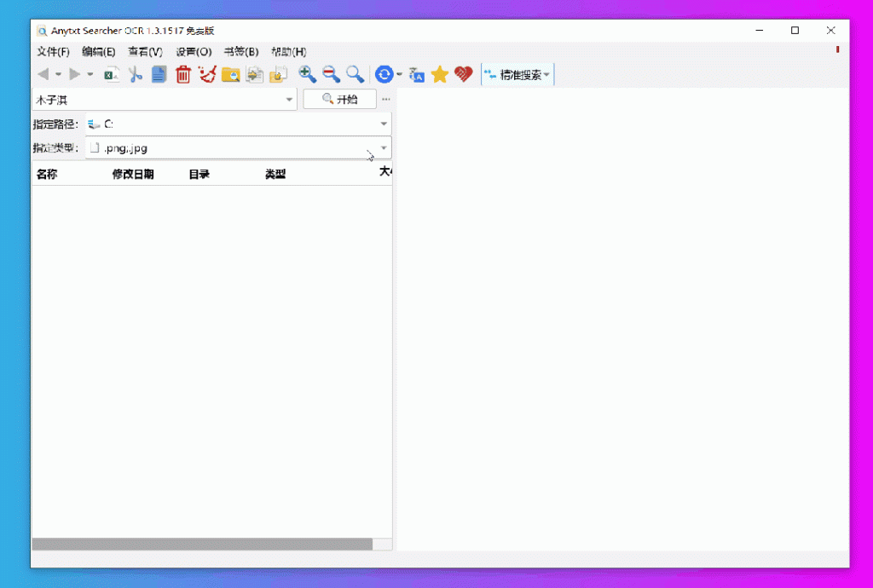Click the yellow star Bookmark icon

pos(440,74)
